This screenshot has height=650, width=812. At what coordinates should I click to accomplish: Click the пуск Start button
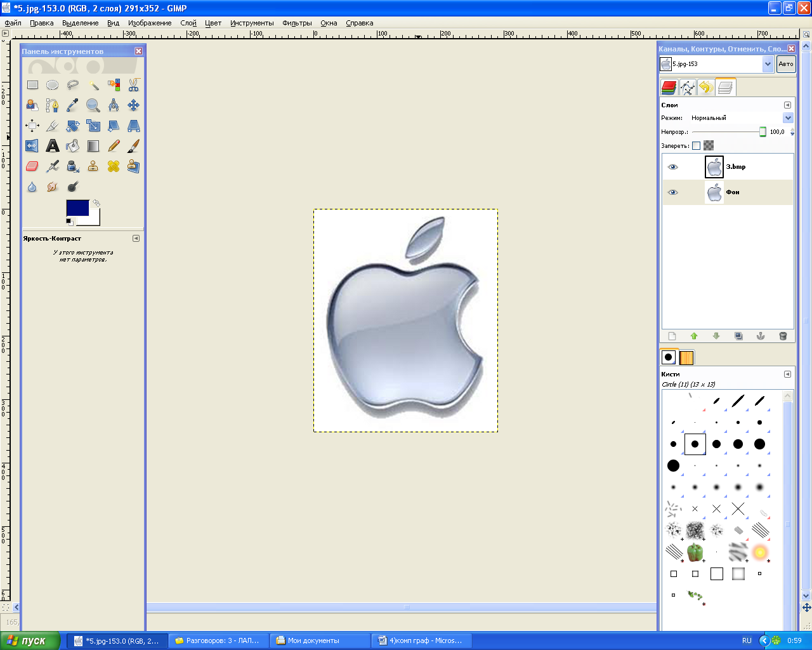tap(30, 640)
